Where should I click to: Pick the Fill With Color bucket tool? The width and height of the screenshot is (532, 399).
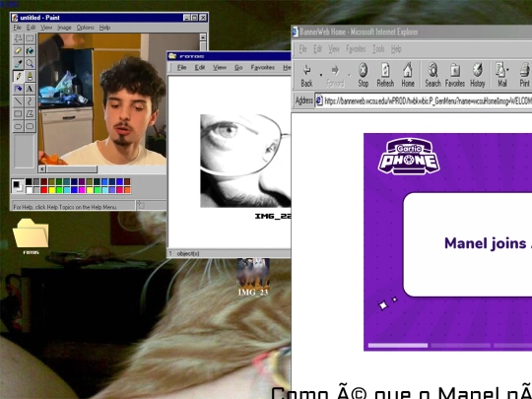(30, 51)
